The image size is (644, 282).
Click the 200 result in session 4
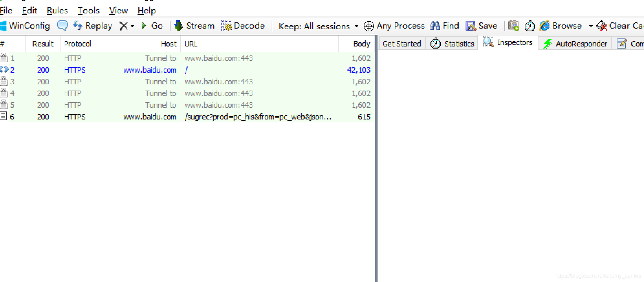pyautogui.click(x=43, y=93)
